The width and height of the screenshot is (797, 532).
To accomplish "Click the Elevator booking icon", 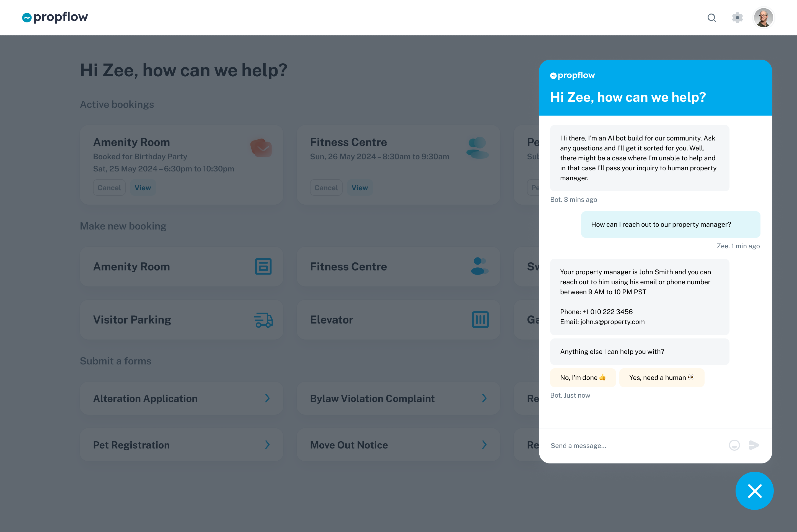I will point(480,320).
